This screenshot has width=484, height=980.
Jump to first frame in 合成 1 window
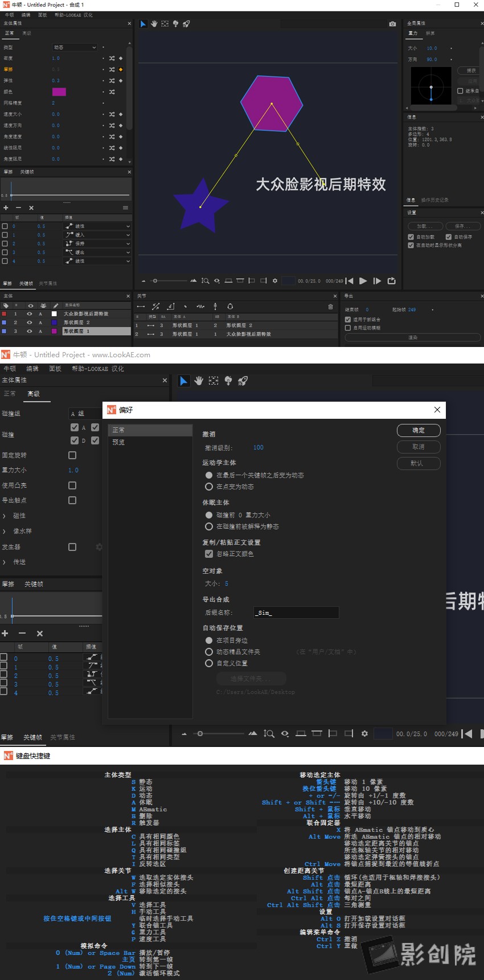tap(350, 281)
